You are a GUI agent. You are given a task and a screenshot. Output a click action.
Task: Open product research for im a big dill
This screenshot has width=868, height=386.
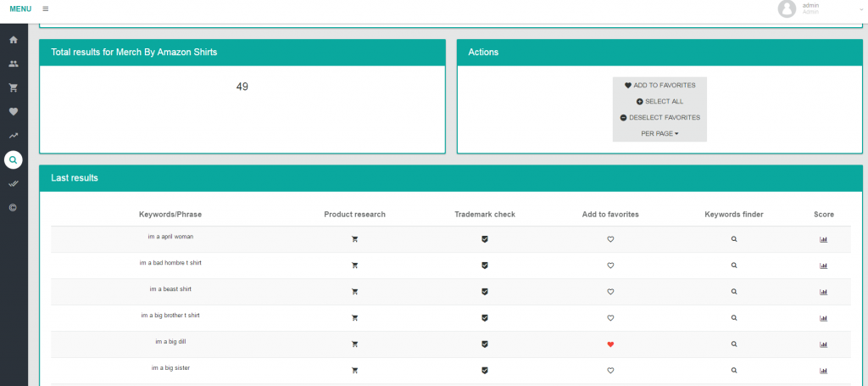[355, 344]
